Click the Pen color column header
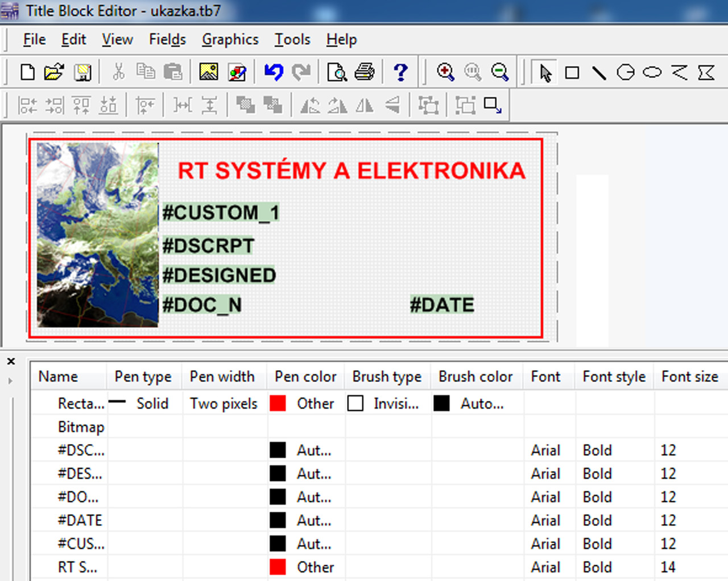 (306, 376)
